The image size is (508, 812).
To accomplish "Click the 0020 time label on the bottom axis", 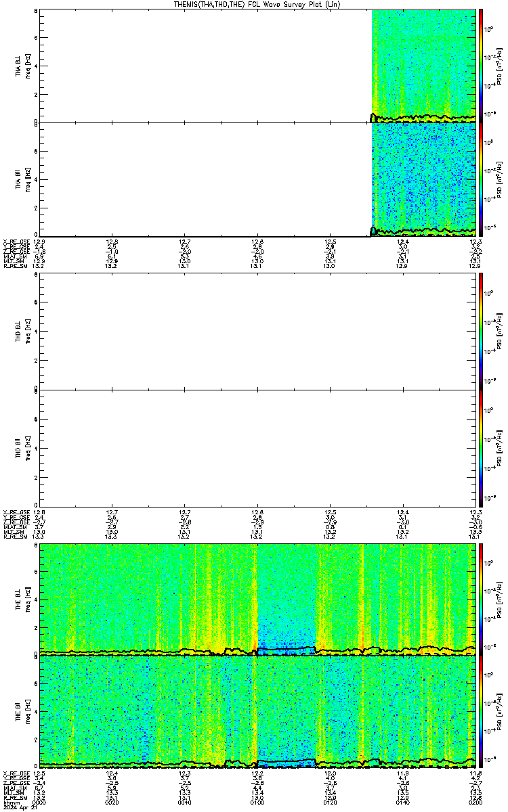I will pyautogui.click(x=112, y=802).
